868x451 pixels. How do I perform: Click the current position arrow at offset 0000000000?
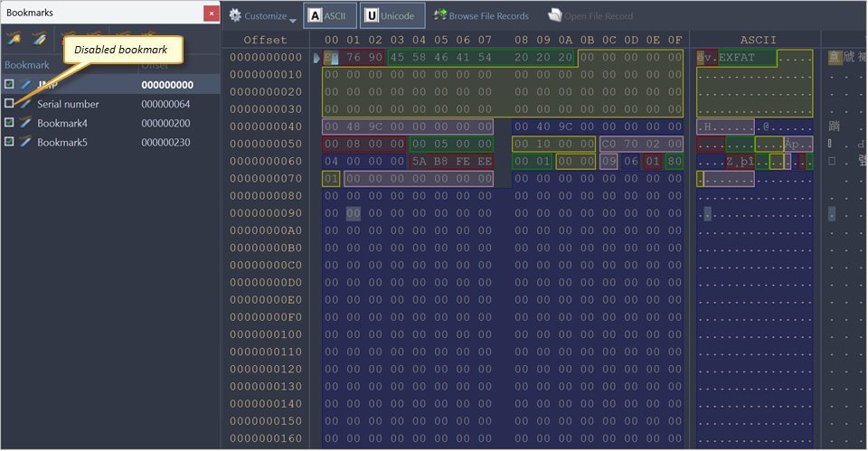pyautogui.click(x=316, y=58)
